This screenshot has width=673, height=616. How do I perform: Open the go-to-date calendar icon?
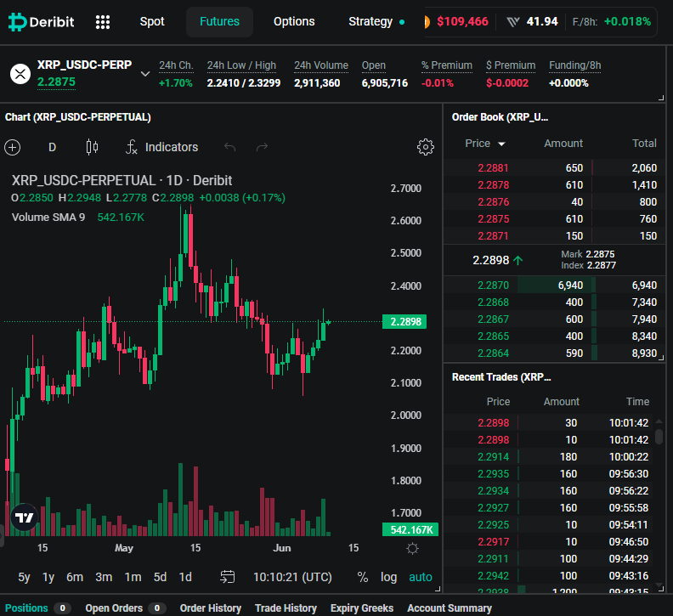pyautogui.click(x=227, y=577)
